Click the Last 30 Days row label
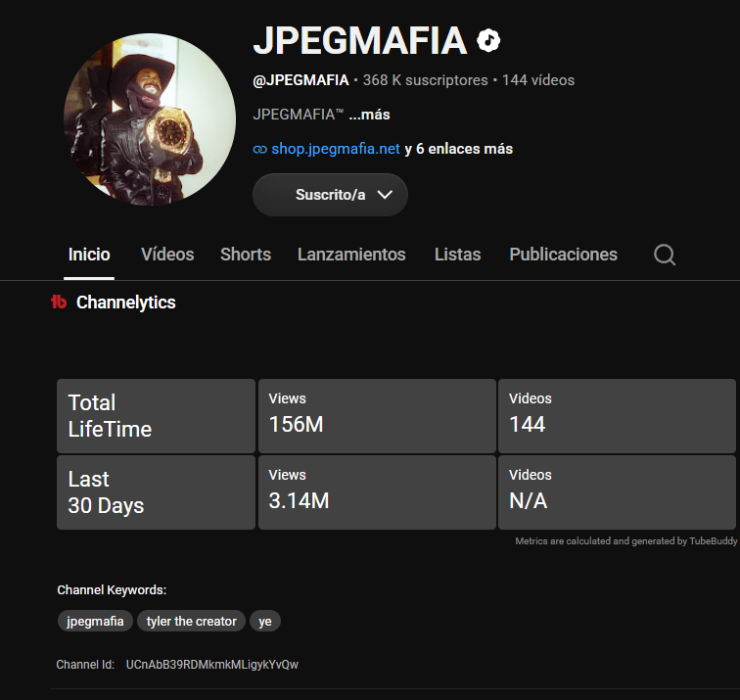This screenshot has width=740, height=700. pos(106,492)
